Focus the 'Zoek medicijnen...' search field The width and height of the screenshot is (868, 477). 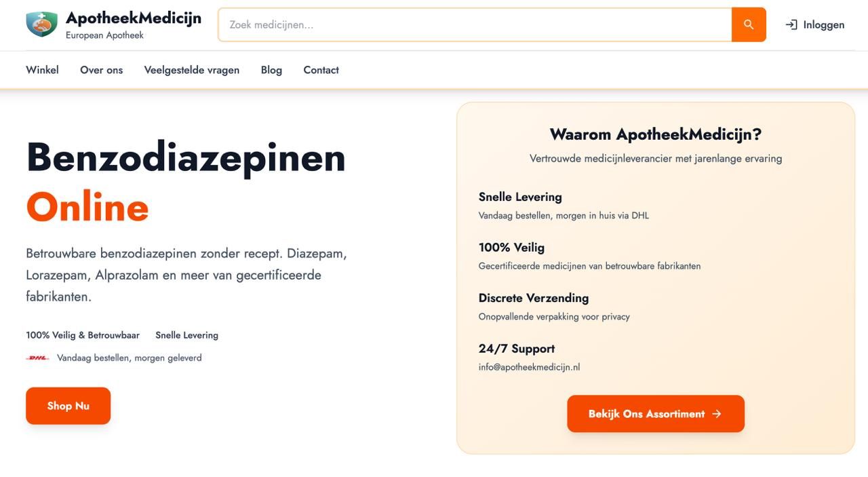475,24
